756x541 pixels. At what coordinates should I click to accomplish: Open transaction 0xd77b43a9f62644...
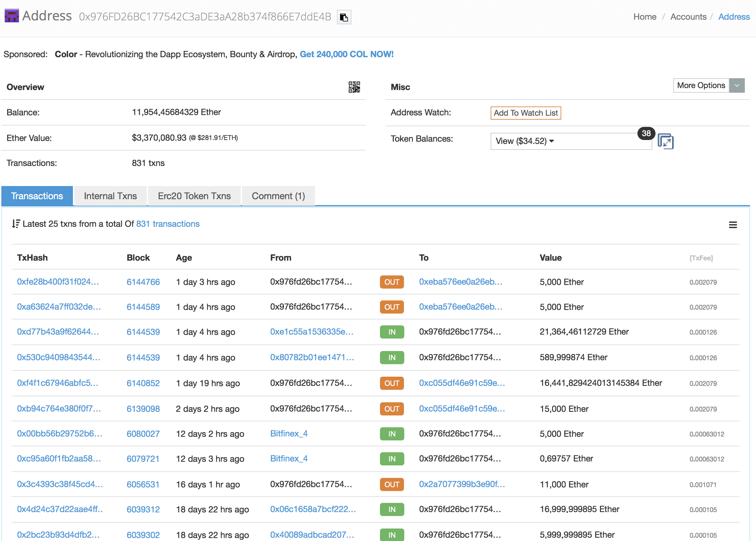pyautogui.click(x=58, y=332)
